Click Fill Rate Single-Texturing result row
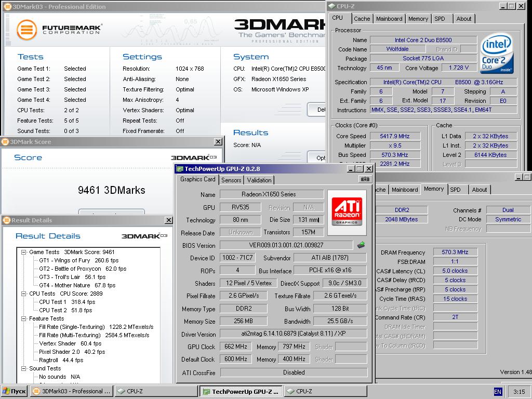Image resolution: width=532 pixels, height=399 pixels. (x=96, y=327)
